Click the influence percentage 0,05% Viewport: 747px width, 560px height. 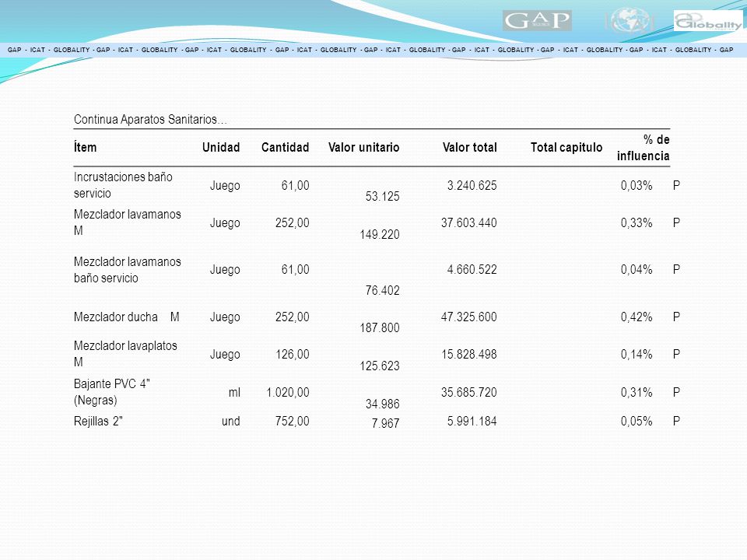tap(637, 422)
